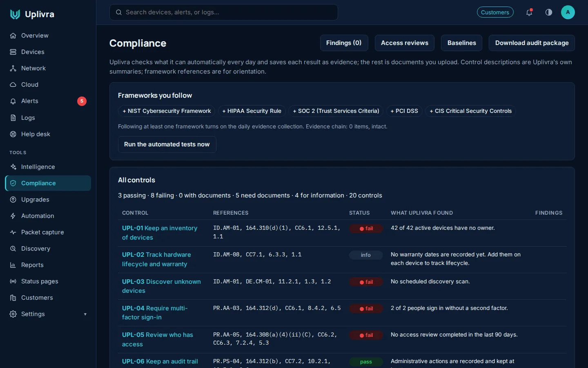This screenshot has width=588, height=368.
Task: Open UPL-04 Require multi-factor sign-in
Action: pos(155,313)
